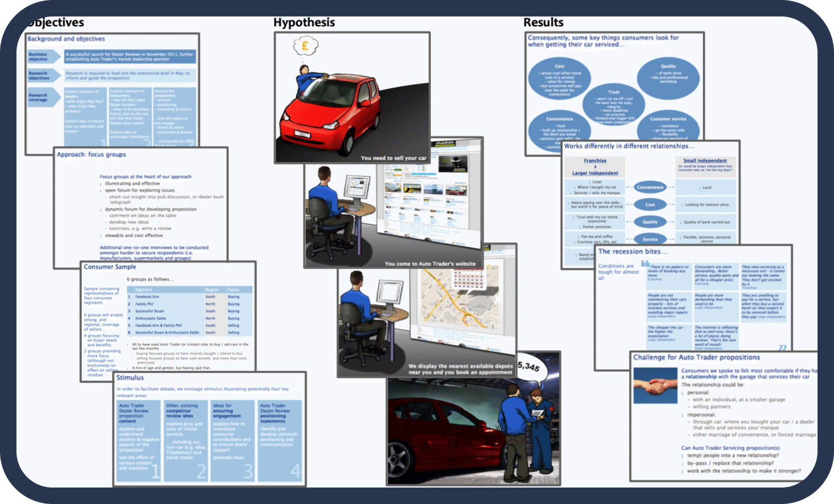This screenshot has width=834, height=504.
Task: Click the Trust bubble
Action: pyautogui.click(x=614, y=105)
